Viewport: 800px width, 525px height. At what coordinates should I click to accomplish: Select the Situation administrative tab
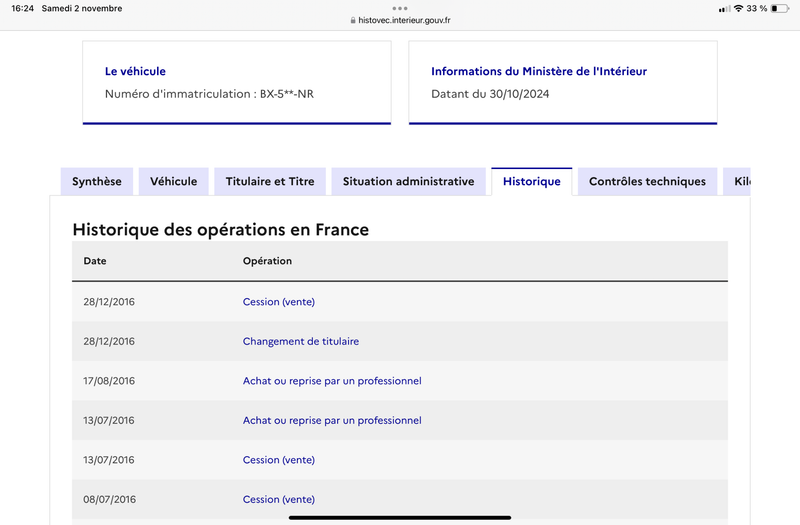[408, 182]
